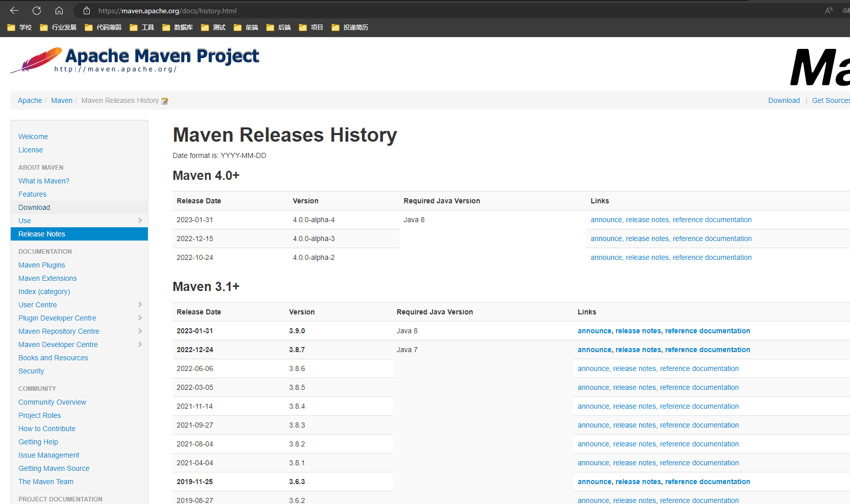Open Project Roles link

point(40,415)
